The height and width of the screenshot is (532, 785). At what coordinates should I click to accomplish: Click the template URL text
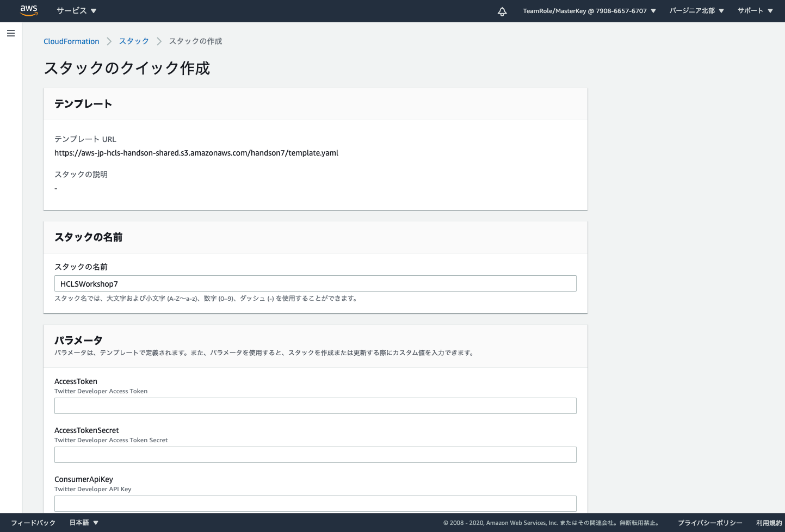(196, 153)
